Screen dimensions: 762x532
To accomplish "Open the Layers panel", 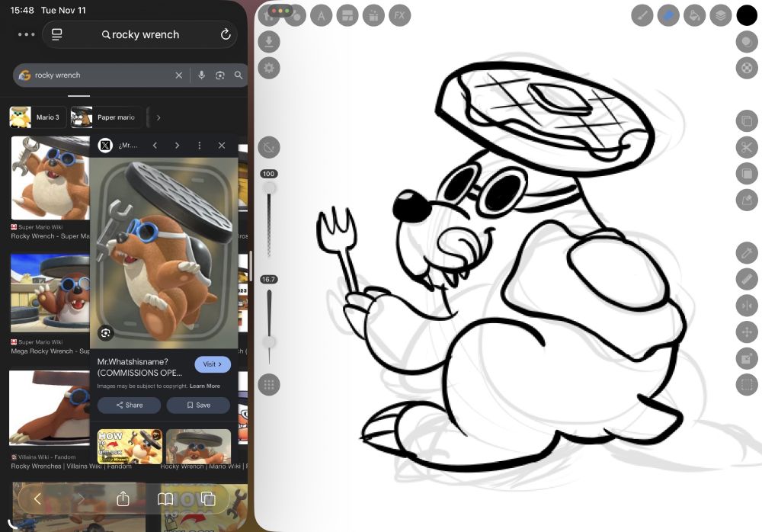I will tap(720, 15).
